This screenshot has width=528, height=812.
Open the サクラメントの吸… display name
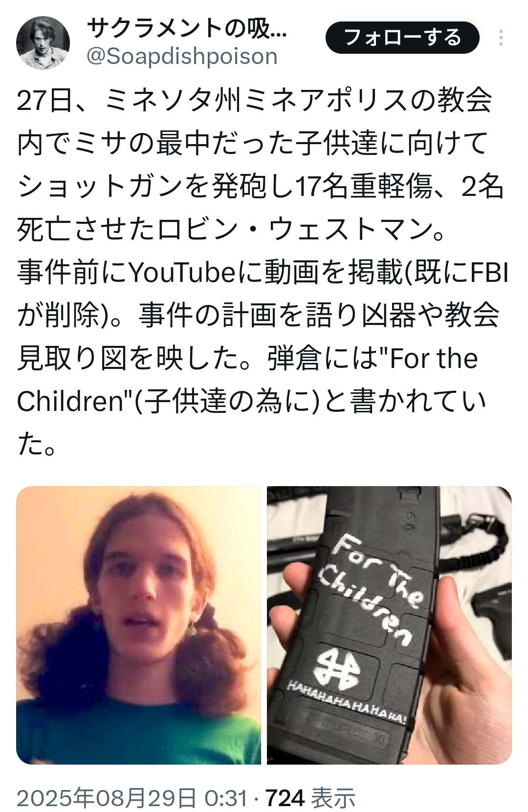[x=187, y=28]
